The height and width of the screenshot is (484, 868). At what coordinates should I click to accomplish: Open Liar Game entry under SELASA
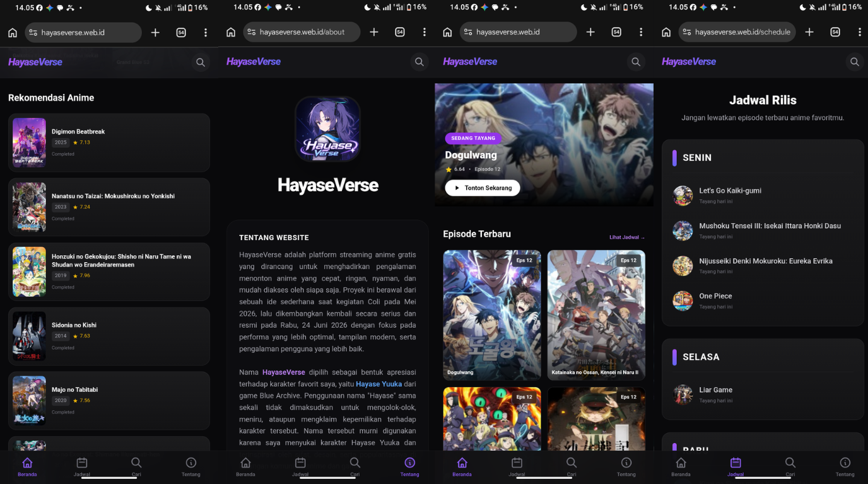click(763, 395)
